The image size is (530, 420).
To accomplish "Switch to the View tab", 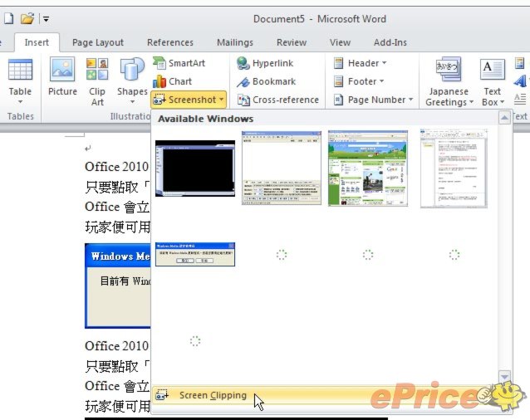I will coord(340,42).
